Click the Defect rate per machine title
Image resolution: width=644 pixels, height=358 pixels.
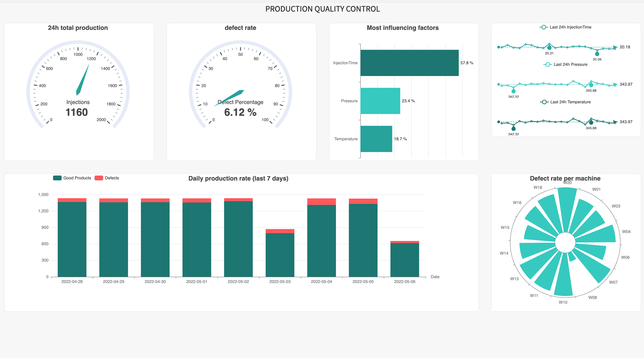(565, 178)
